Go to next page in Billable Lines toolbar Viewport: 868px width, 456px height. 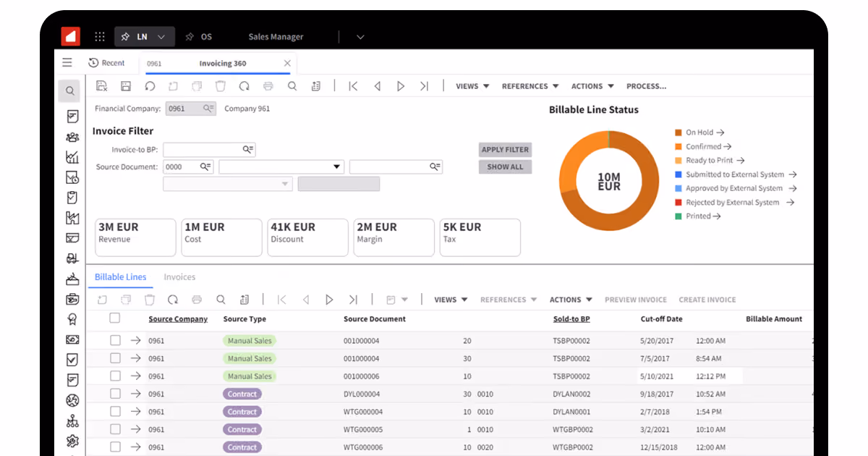tap(329, 300)
